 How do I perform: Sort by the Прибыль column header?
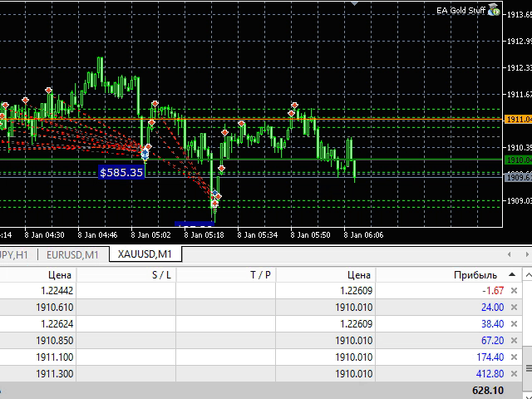click(x=475, y=274)
